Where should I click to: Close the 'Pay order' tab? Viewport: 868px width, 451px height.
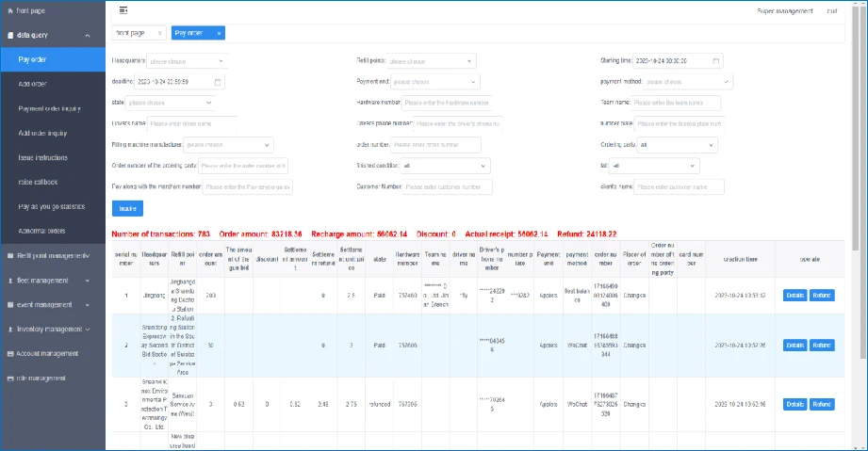(219, 33)
